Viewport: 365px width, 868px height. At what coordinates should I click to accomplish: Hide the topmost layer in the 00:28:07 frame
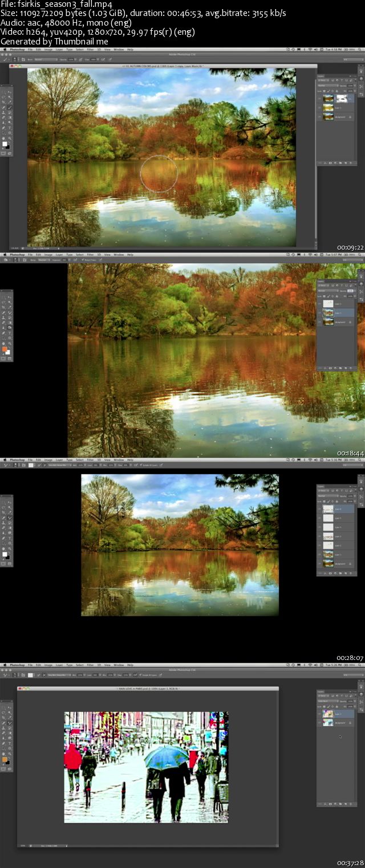coord(319,509)
